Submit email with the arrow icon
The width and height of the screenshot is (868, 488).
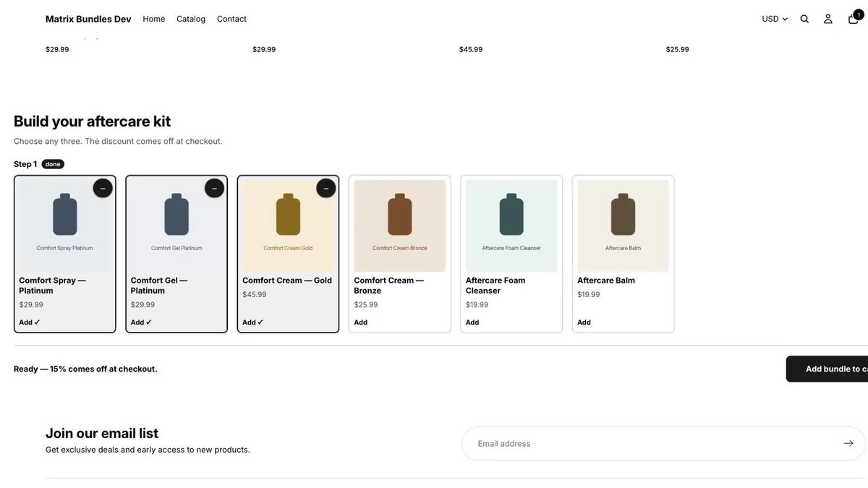pos(848,443)
